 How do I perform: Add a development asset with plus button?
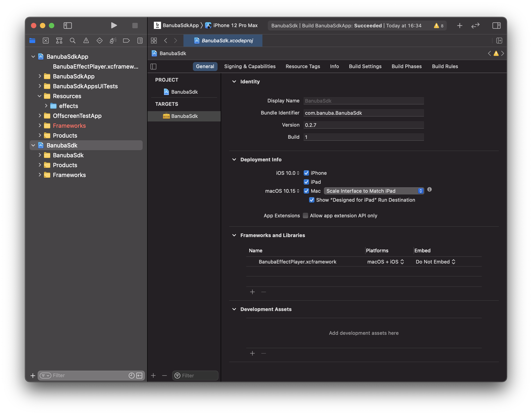point(252,353)
